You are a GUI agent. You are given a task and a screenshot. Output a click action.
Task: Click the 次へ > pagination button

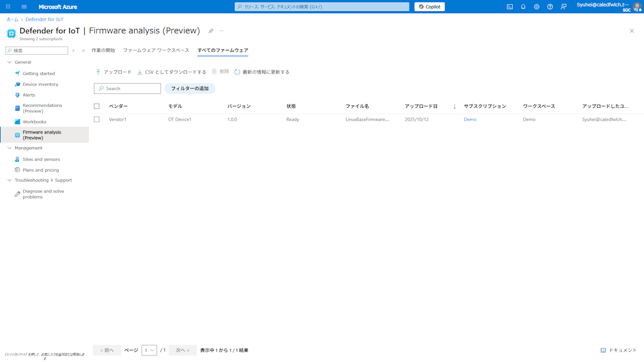182,350
